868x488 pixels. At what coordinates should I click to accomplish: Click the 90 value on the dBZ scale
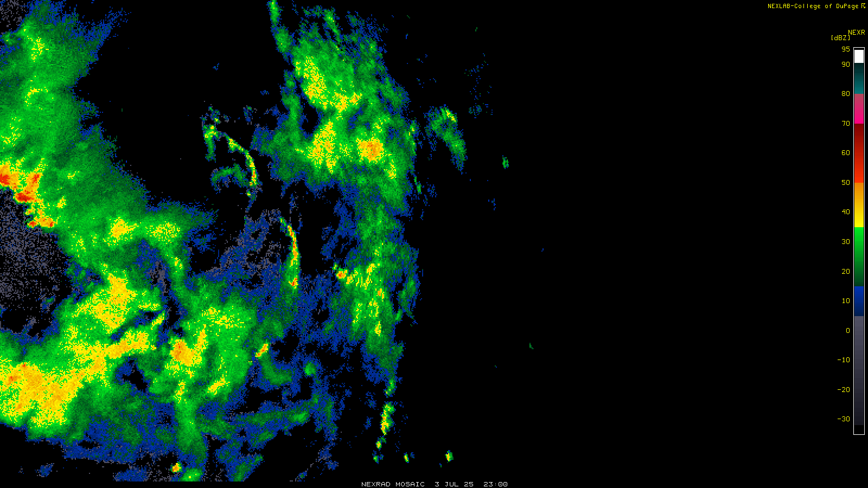point(845,65)
